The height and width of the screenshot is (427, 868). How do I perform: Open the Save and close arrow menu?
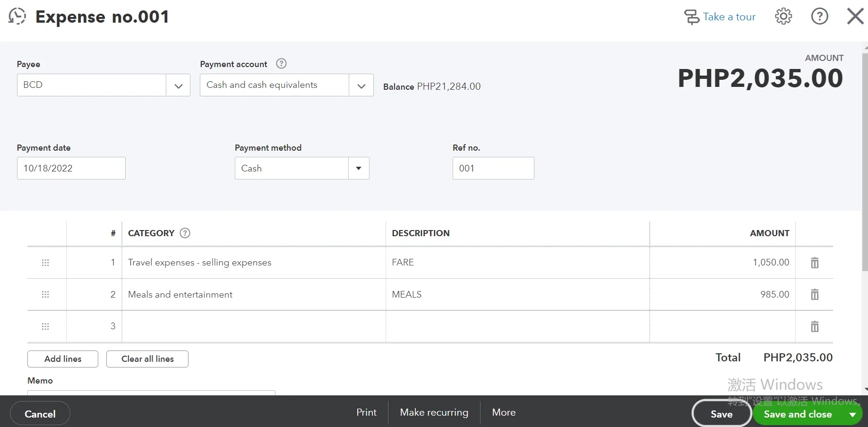(852, 414)
